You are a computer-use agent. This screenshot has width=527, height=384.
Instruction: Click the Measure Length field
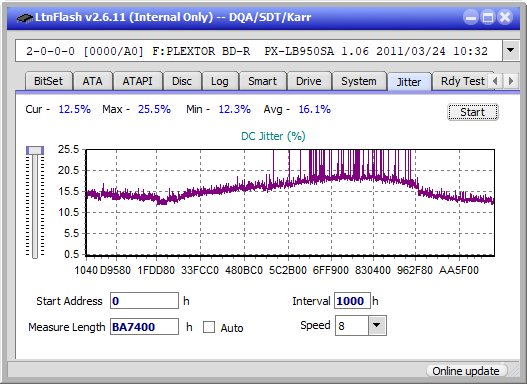click(144, 327)
